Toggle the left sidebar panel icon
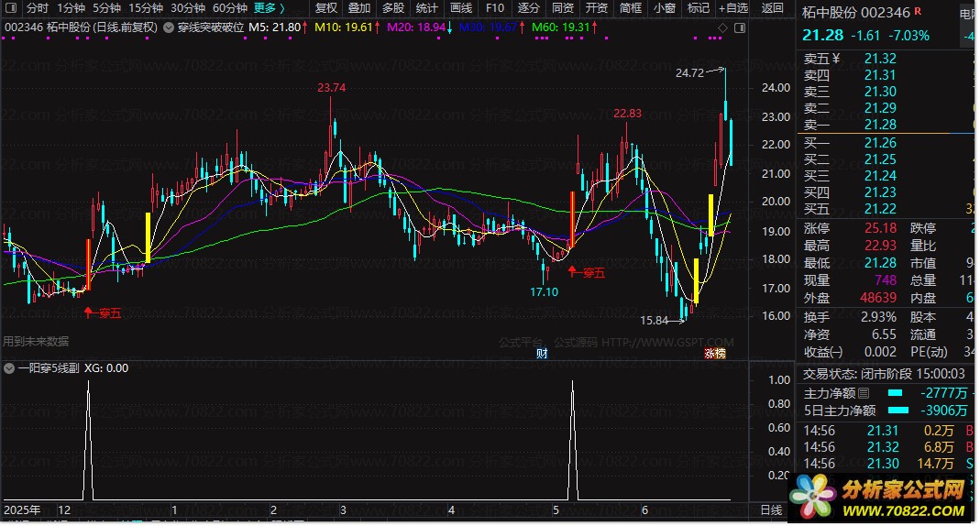 point(11,8)
